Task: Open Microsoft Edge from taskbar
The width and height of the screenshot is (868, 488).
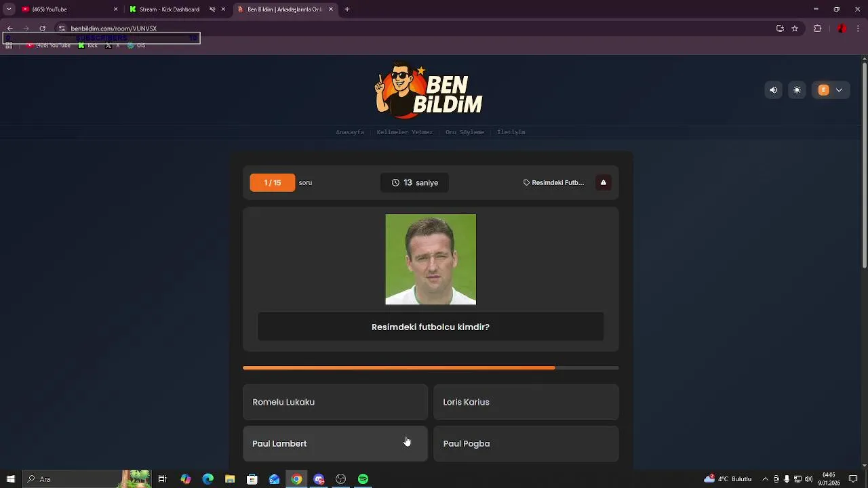Action: (208, 479)
